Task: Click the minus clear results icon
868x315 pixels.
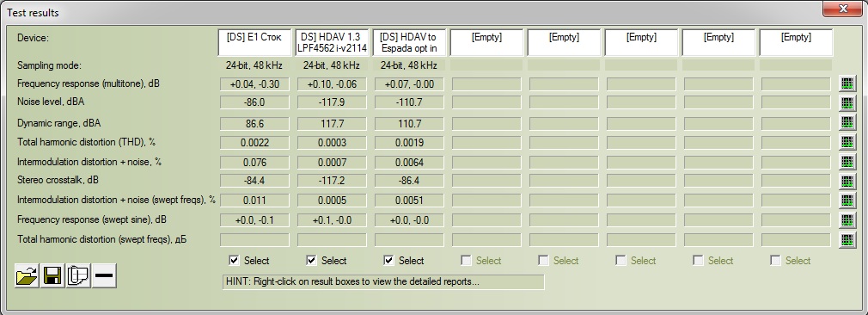Action: click(104, 275)
